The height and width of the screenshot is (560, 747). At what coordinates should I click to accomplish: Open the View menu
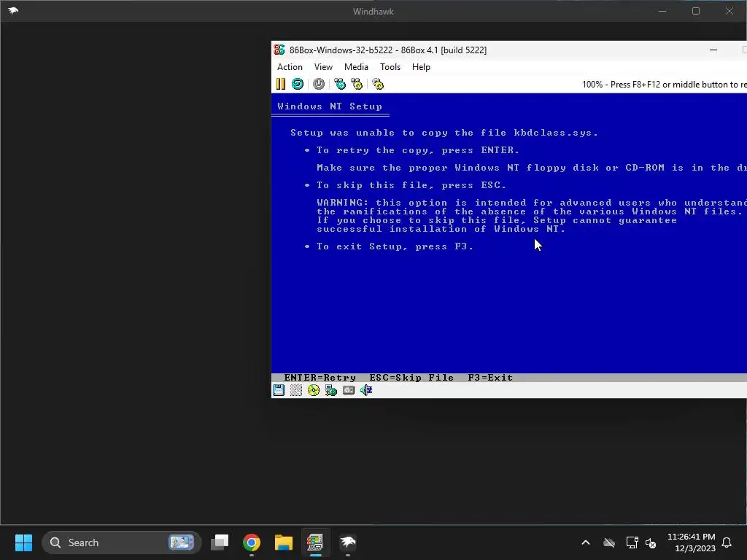click(x=323, y=67)
